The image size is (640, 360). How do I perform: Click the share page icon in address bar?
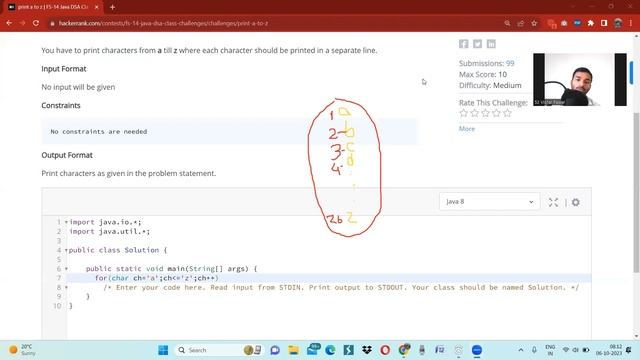[520, 23]
